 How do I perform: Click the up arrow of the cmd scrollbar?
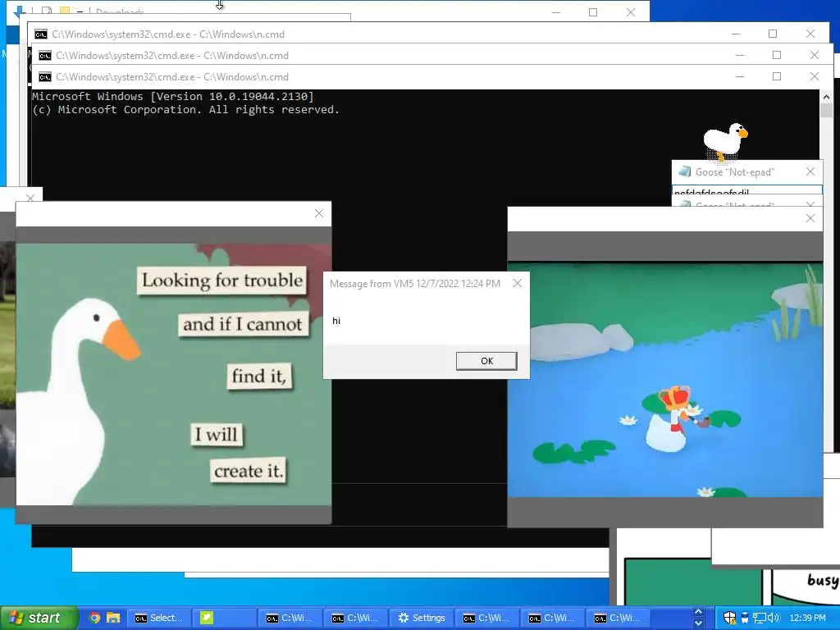tap(826, 97)
